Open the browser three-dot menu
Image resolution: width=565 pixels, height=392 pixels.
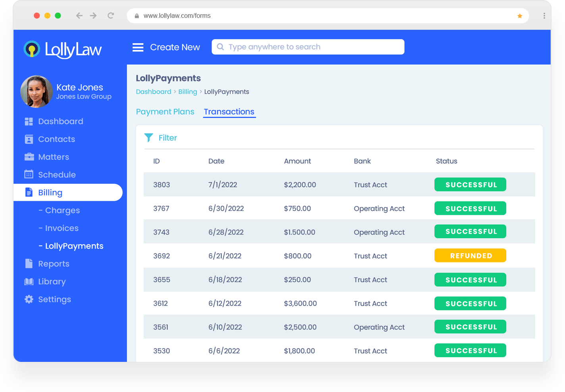point(544,16)
